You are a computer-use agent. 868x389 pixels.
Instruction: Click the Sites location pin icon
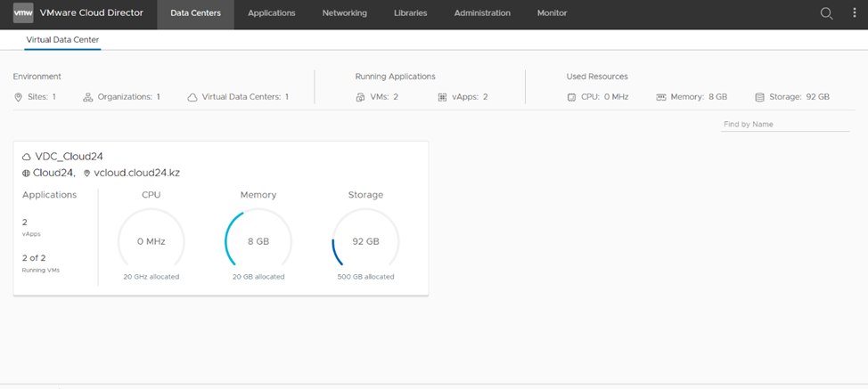coord(19,97)
